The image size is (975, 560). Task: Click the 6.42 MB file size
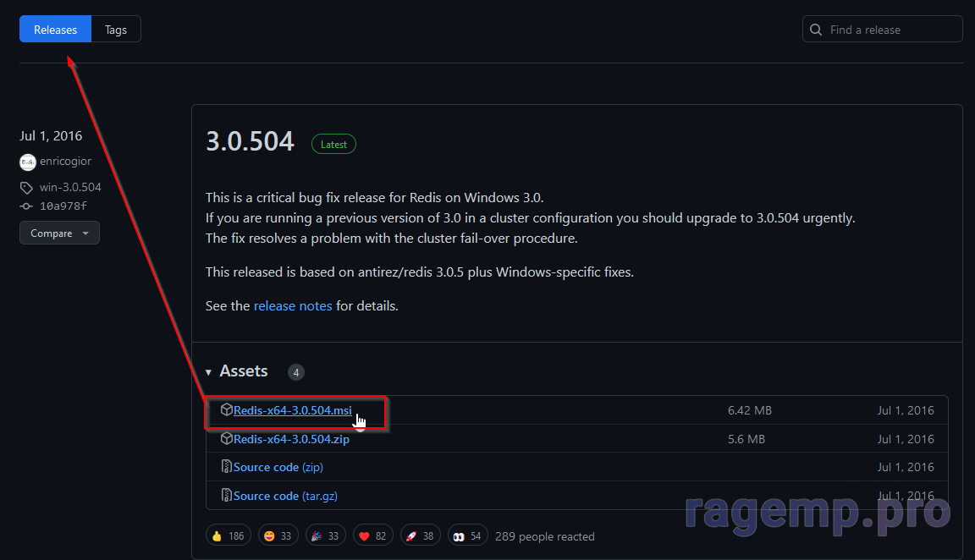pyautogui.click(x=749, y=410)
